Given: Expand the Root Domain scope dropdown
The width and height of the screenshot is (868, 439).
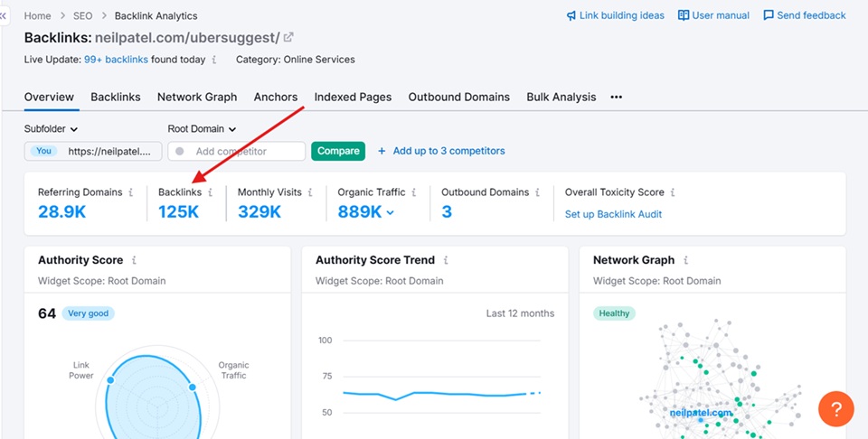Looking at the screenshot, I should coord(202,129).
